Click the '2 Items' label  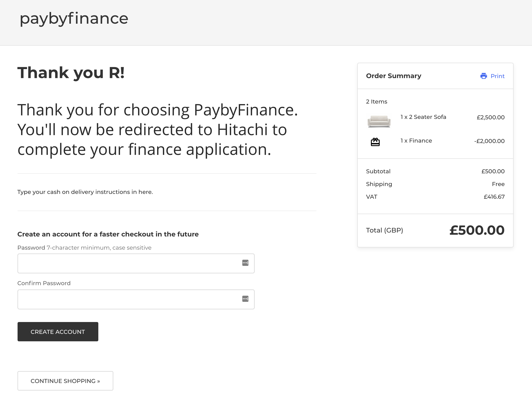coord(377,102)
